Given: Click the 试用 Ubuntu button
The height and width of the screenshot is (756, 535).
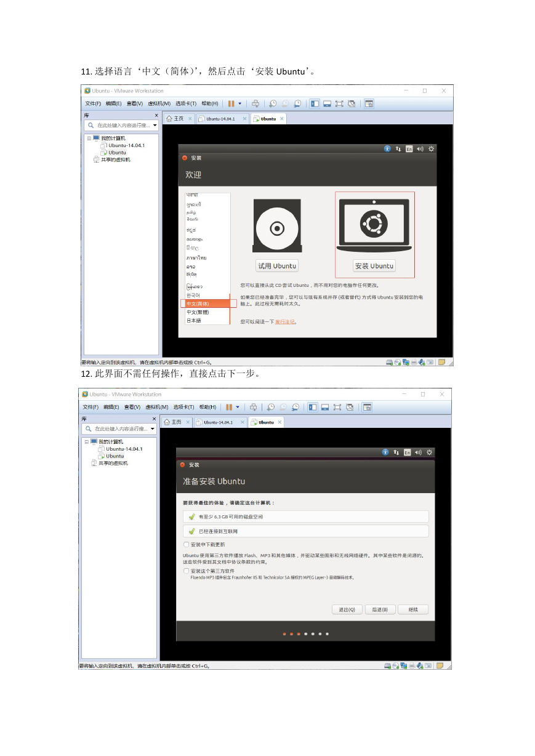Looking at the screenshot, I should coord(277,266).
